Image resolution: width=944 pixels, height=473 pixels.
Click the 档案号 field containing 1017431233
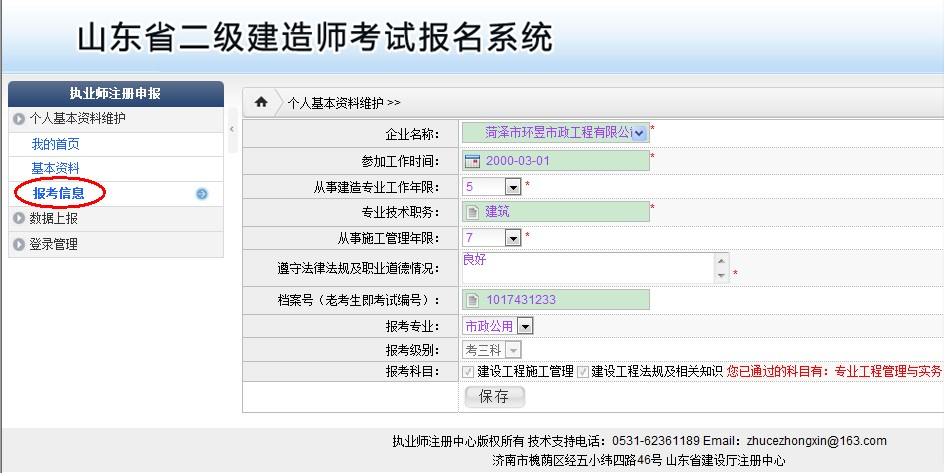click(x=556, y=300)
